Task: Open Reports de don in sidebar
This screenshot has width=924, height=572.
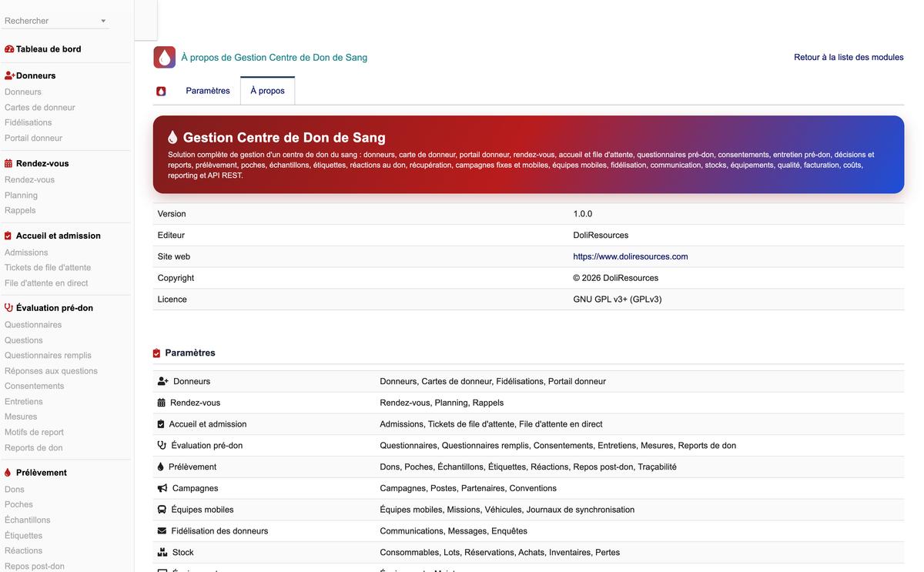Action: [34, 448]
